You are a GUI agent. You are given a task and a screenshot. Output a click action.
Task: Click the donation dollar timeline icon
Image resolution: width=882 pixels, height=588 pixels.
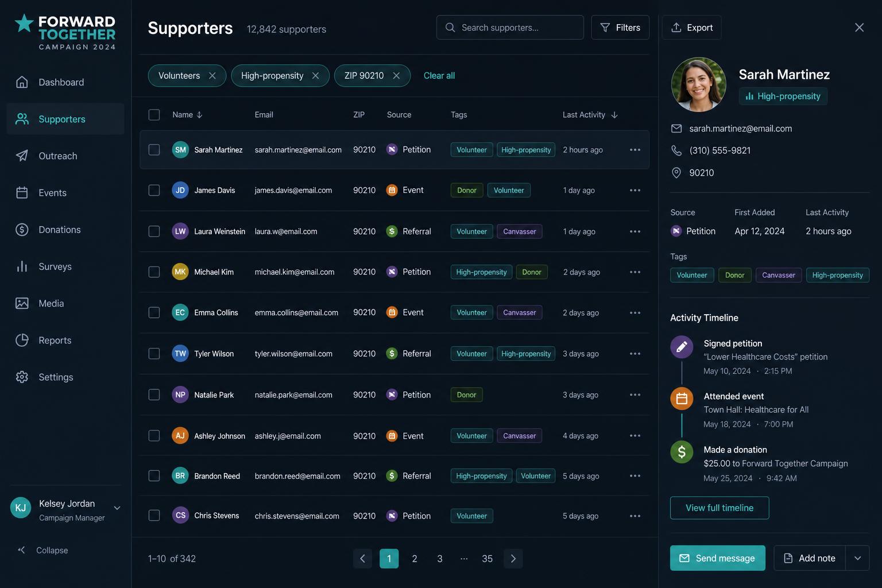tap(682, 452)
